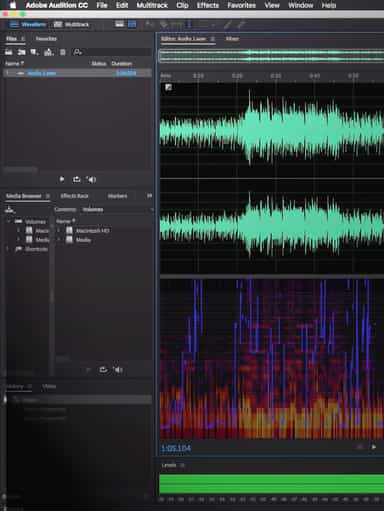Click the waveform overview navigator bar

271,56
